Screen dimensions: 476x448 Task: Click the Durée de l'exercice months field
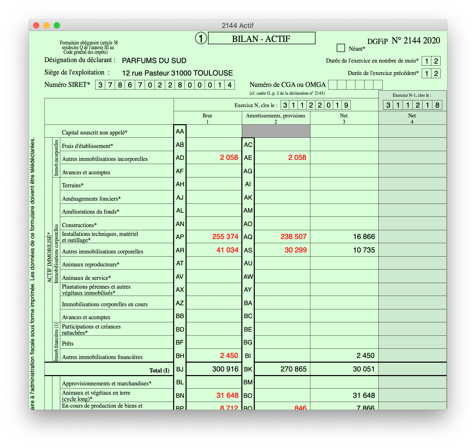[431, 61]
